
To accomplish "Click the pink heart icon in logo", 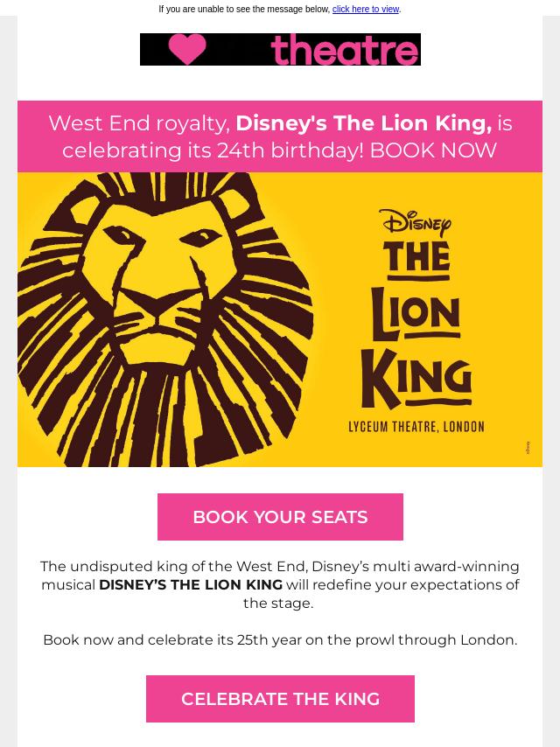I will click(x=187, y=49).
